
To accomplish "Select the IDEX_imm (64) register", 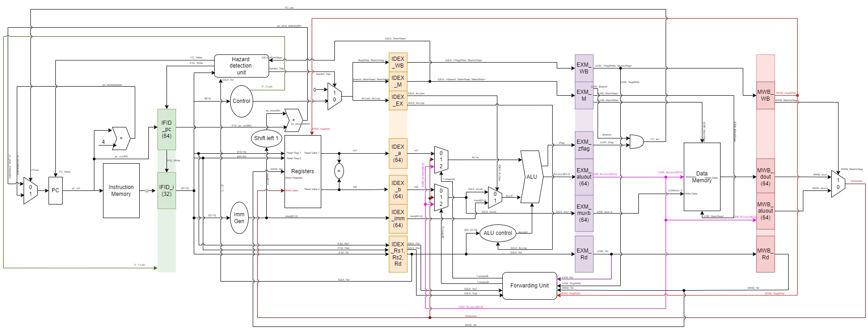I will [398, 218].
